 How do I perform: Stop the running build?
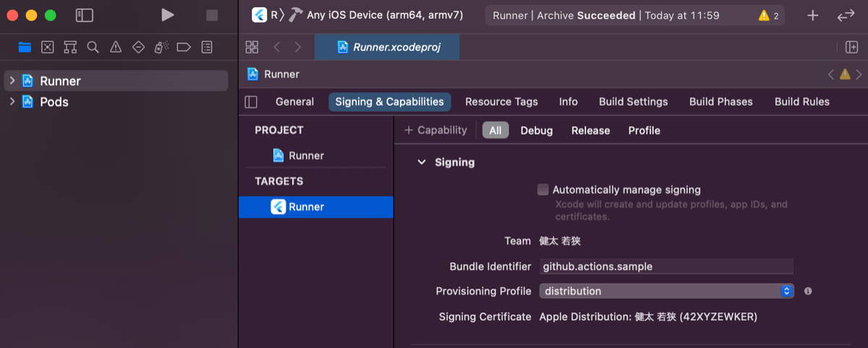point(212,15)
